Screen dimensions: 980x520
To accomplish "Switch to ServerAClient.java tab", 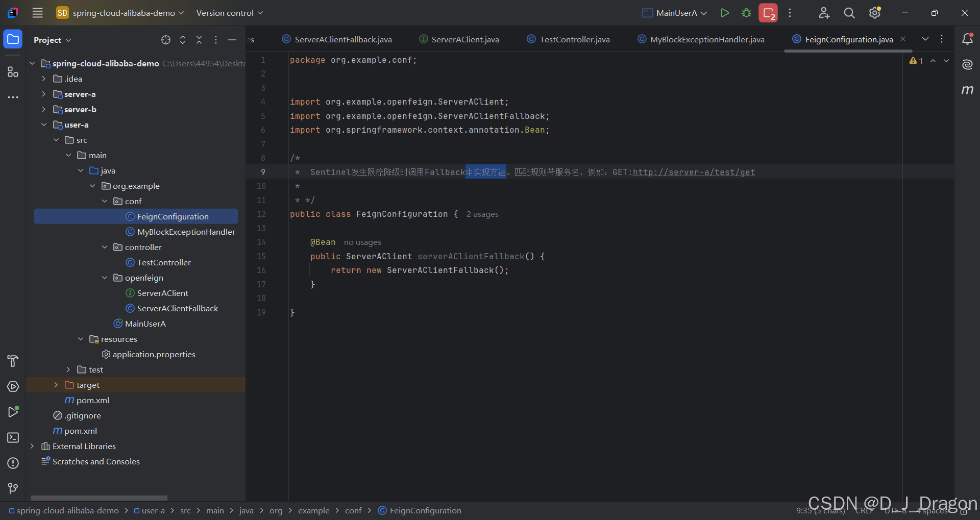I will point(459,39).
